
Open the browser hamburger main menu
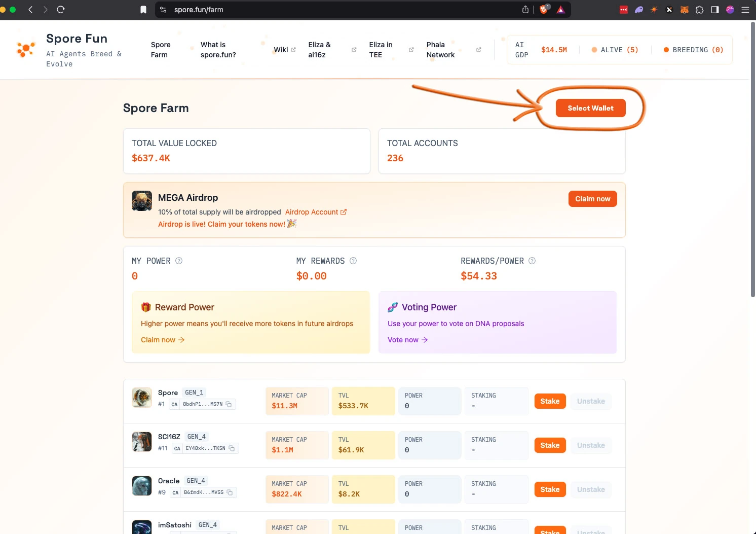[x=745, y=10]
